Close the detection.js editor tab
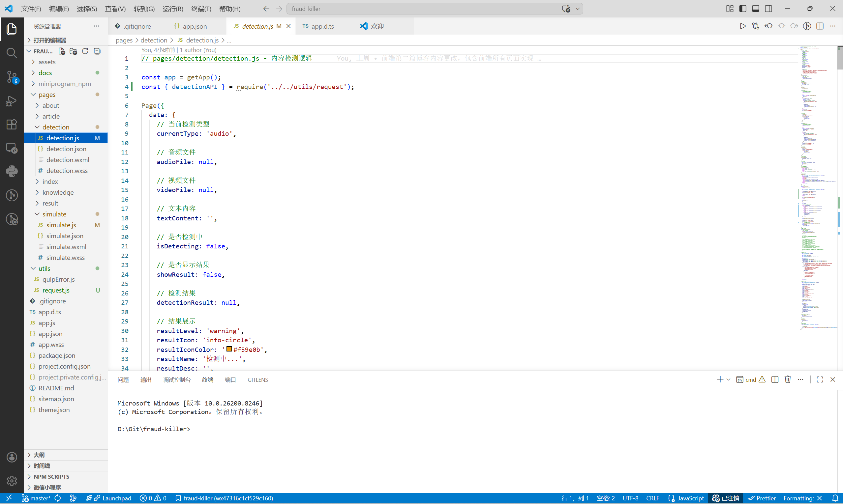Image resolution: width=843 pixels, height=504 pixels. tap(288, 26)
